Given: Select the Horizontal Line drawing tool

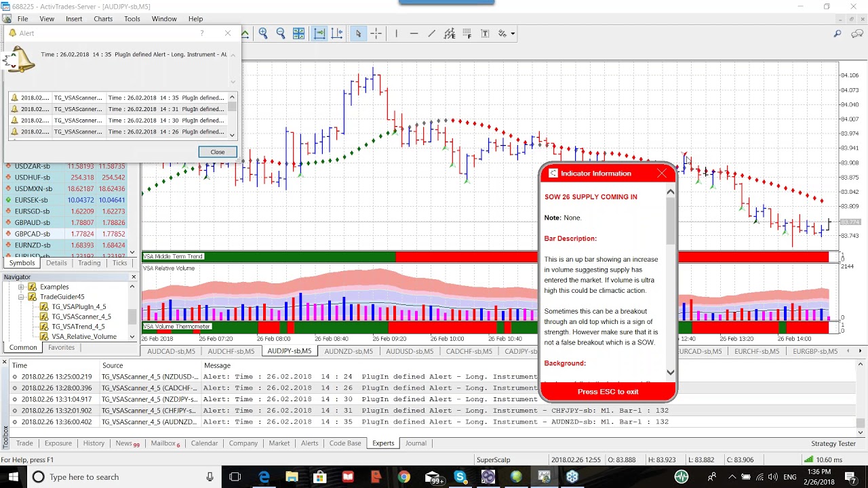Looking at the screenshot, I should point(414,33).
